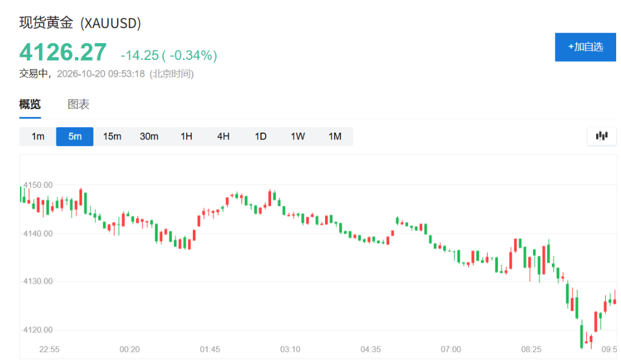Click the 交易中 trading status

point(33,74)
